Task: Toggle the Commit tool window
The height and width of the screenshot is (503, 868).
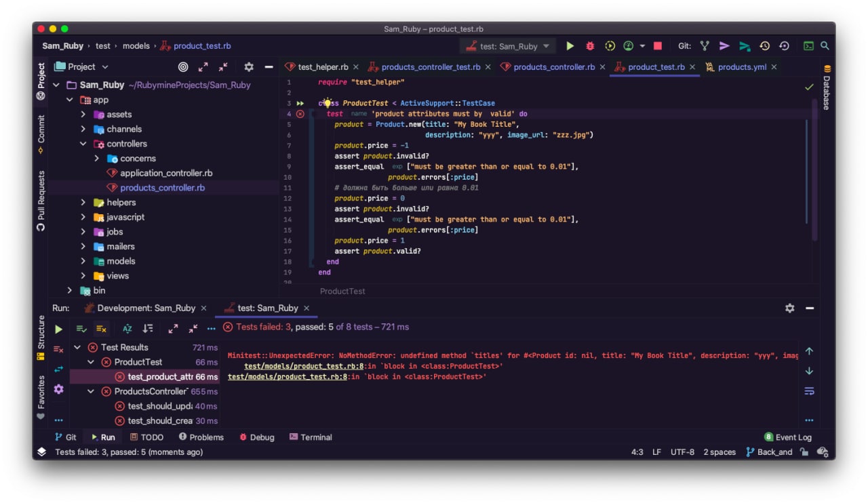Action: click(41, 134)
